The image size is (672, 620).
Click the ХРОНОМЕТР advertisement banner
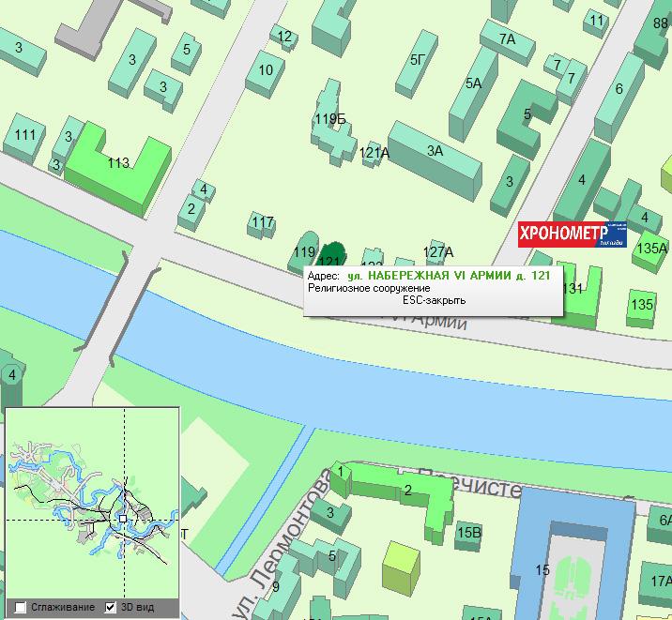(573, 234)
